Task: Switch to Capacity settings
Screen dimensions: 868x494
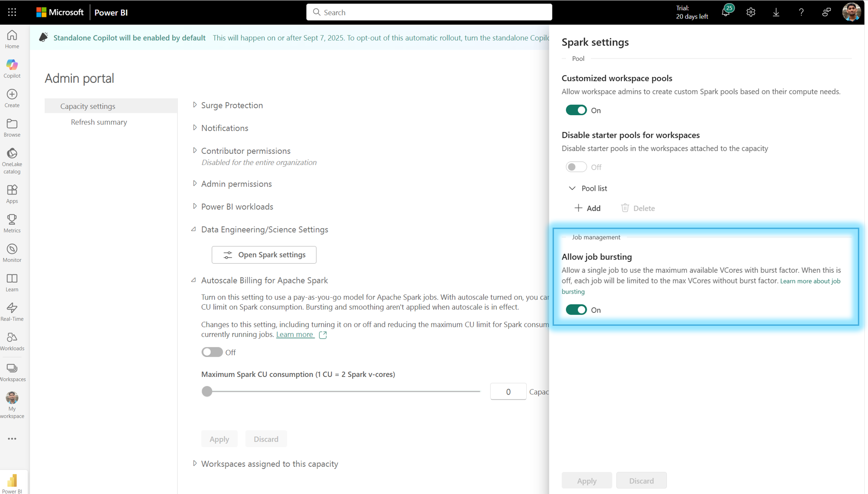Action: point(87,106)
